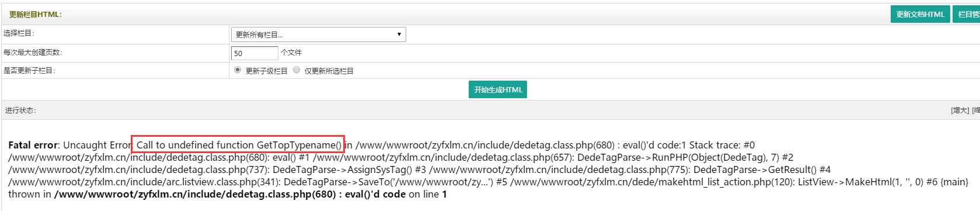Click the 是否更新子栏目 row label
Viewport: 980px width, 211px height.
coord(29,71)
